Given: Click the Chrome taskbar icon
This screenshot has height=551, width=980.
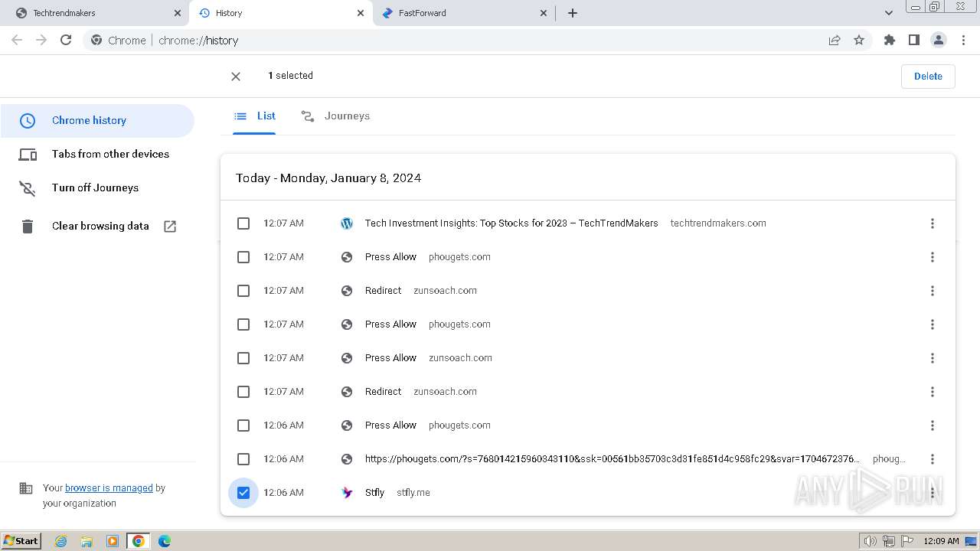Looking at the screenshot, I should click(x=138, y=541).
